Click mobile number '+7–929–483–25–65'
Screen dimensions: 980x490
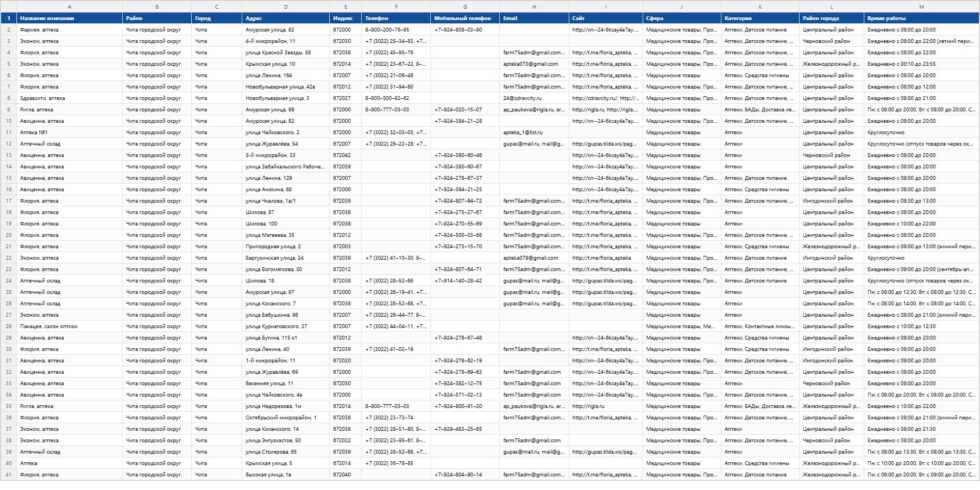[x=465, y=429]
